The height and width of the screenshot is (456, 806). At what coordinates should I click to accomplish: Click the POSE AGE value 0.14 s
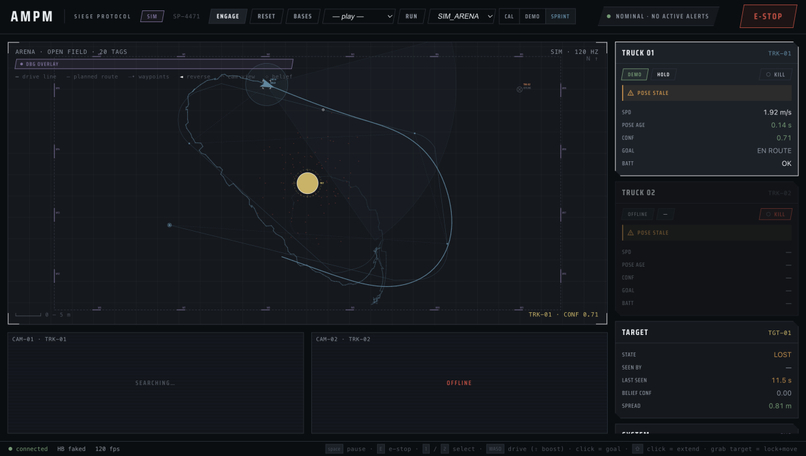pyautogui.click(x=781, y=125)
